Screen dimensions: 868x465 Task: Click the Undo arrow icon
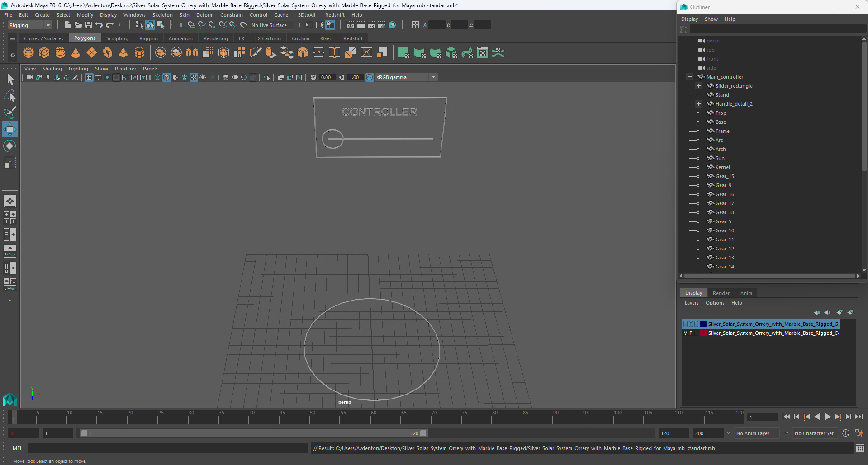(x=99, y=25)
